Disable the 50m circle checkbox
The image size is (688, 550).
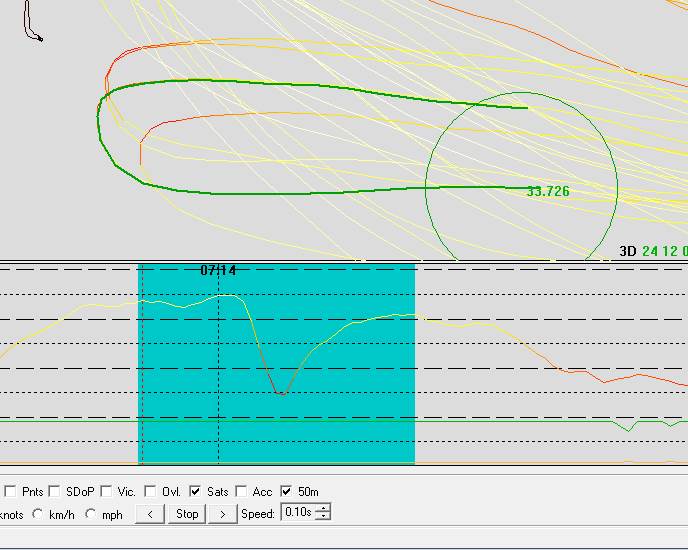[287, 492]
